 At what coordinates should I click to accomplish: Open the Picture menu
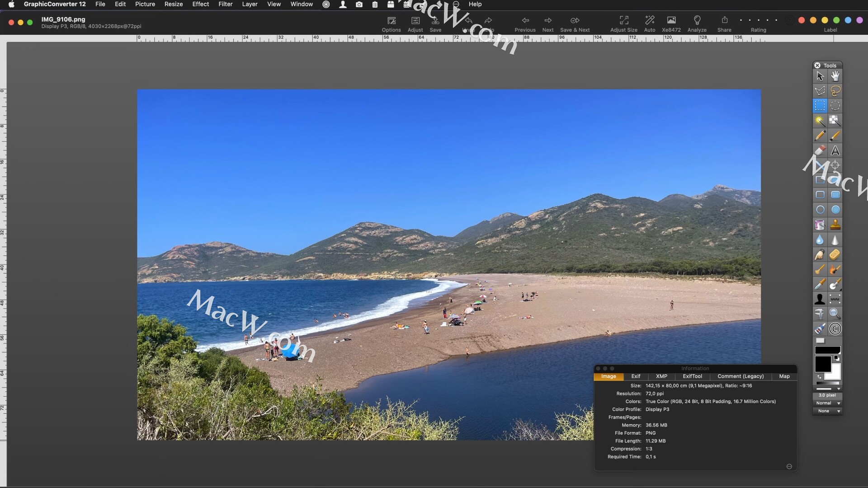pos(145,4)
